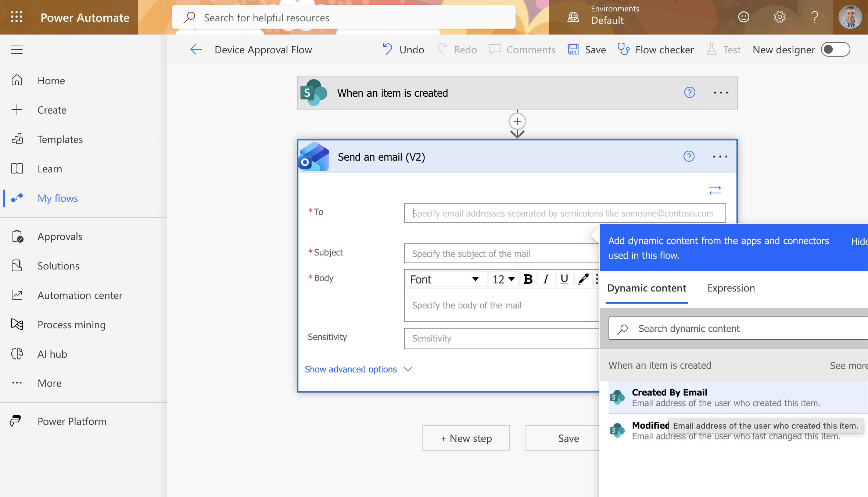868x497 pixels.
Task: Open the Comments pane
Action: (x=522, y=50)
